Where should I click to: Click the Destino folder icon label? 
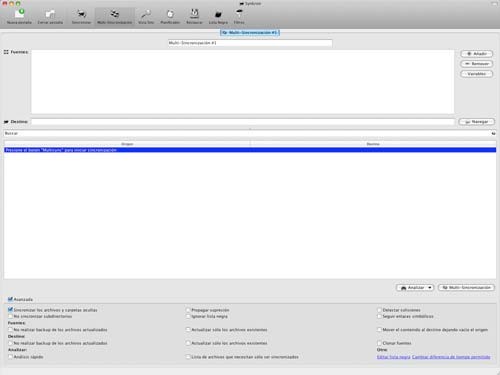[6, 122]
